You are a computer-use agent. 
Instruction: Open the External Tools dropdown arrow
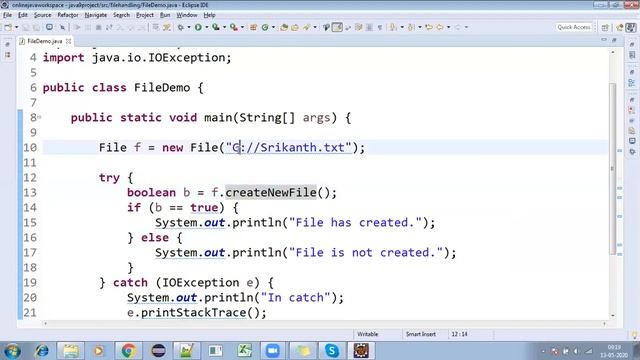tap(242, 27)
